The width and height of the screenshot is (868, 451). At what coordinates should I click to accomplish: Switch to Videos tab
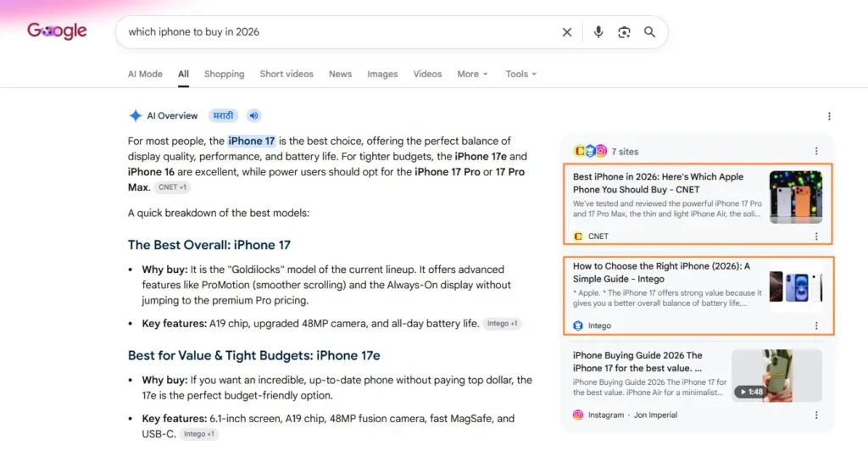(427, 74)
